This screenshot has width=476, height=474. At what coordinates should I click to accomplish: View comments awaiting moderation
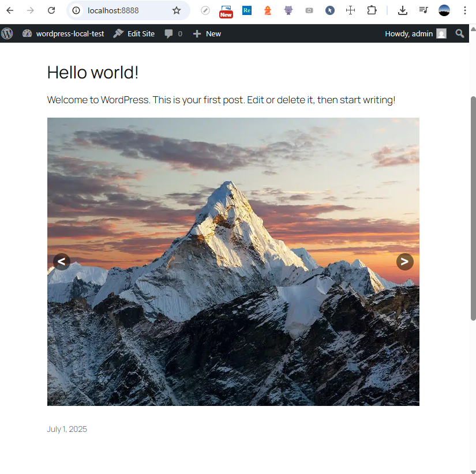tap(173, 33)
